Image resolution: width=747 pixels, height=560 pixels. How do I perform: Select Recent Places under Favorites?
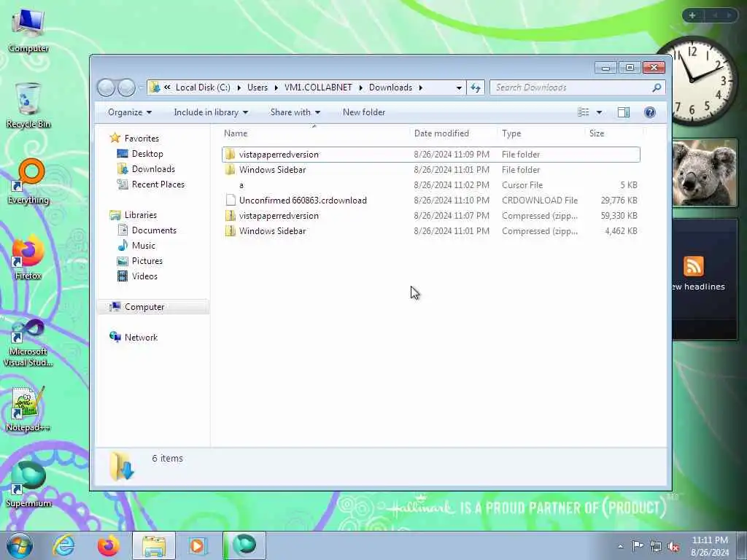pos(158,184)
